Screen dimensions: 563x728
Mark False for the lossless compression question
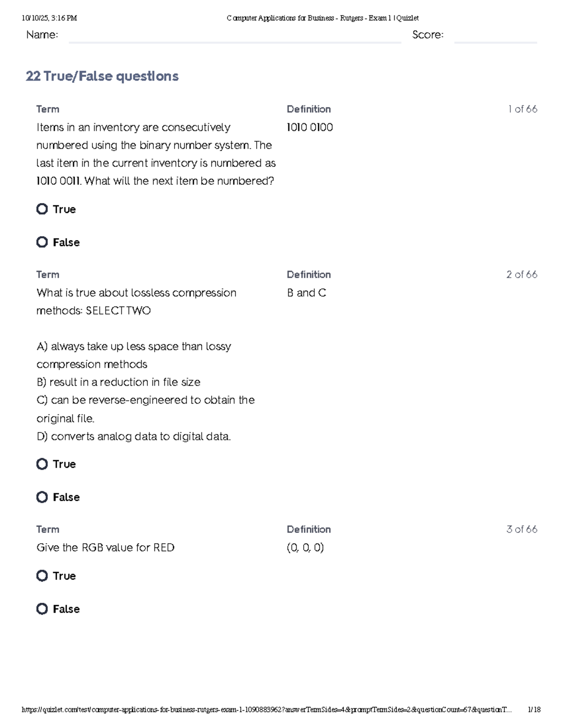pos(42,497)
